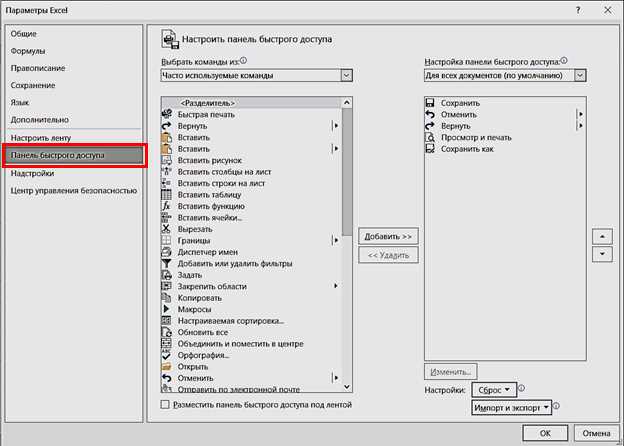
Task: Click the Вставить строки на лист icon
Action: click(166, 183)
